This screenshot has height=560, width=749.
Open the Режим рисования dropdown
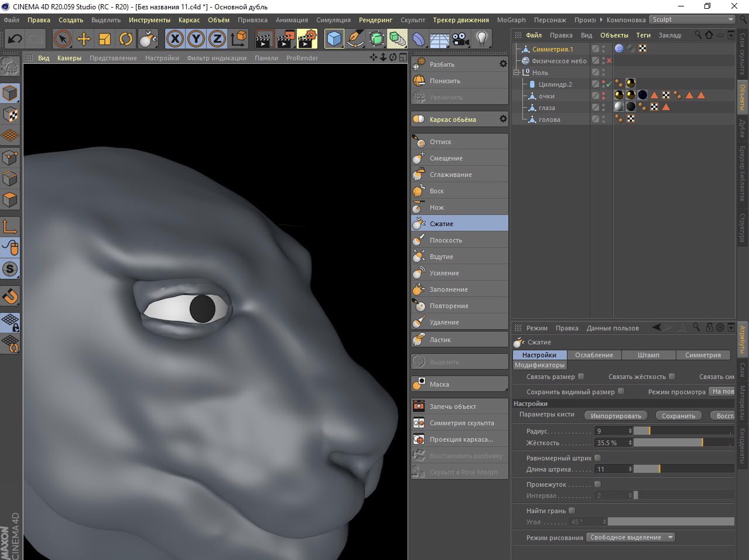(x=631, y=537)
